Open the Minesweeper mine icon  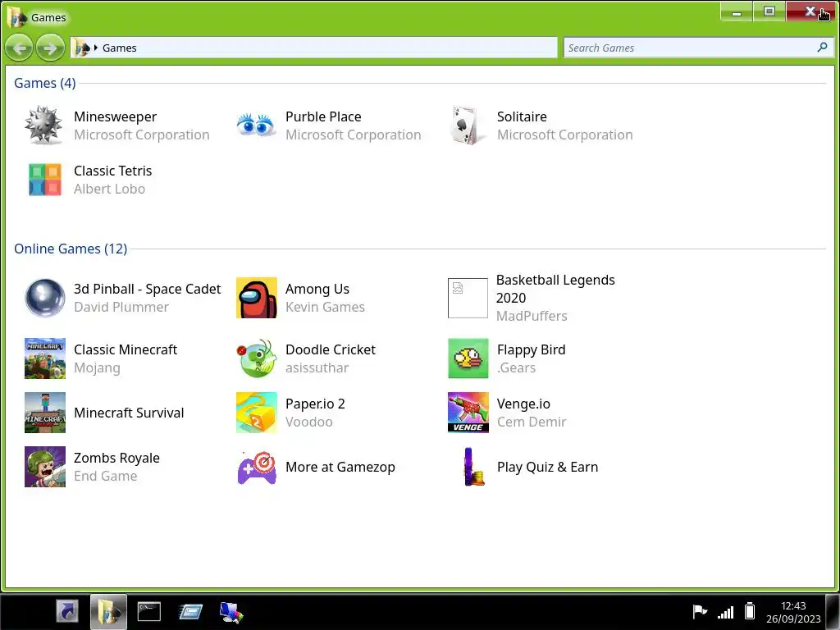(x=44, y=126)
